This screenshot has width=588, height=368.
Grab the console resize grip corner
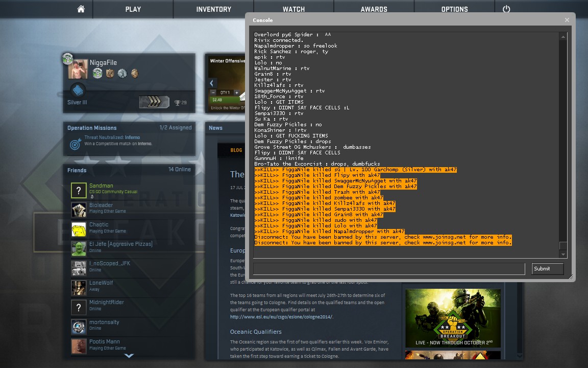coord(570,277)
